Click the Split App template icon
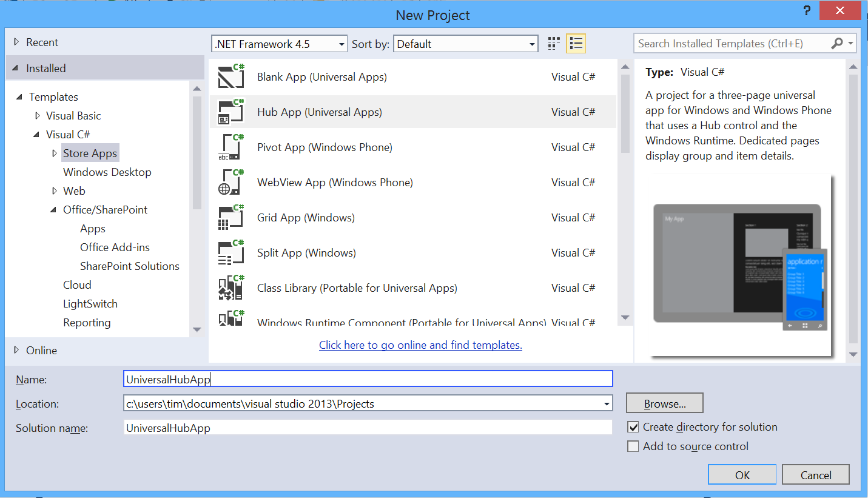The width and height of the screenshot is (868, 498). (230, 252)
